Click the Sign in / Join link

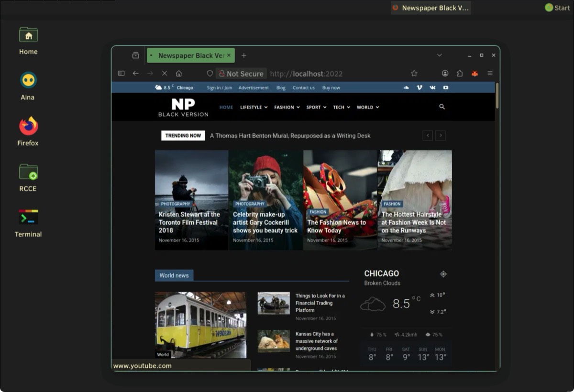[220, 87]
